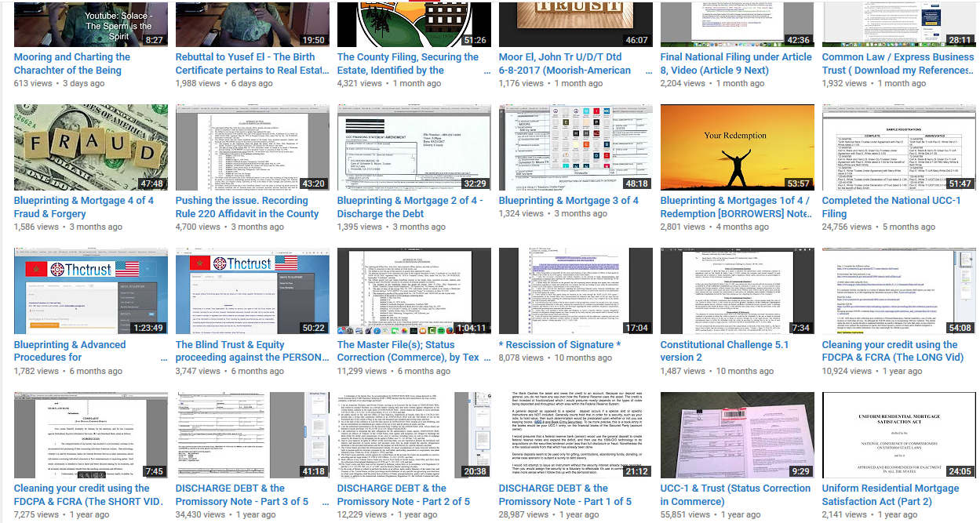Screen dimensions: 980x523
Task: Open 'UCC-1 & Trust (Status Correction' title
Action: click(x=736, y=494)
